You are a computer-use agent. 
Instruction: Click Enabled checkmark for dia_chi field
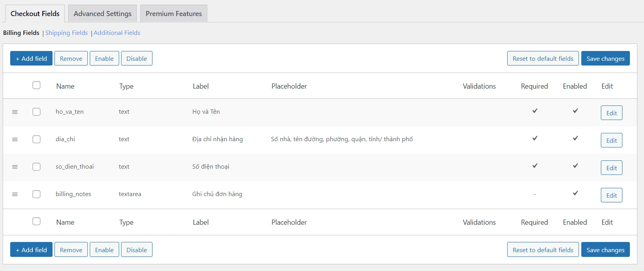pyautogui.click(x=575, y=138)
